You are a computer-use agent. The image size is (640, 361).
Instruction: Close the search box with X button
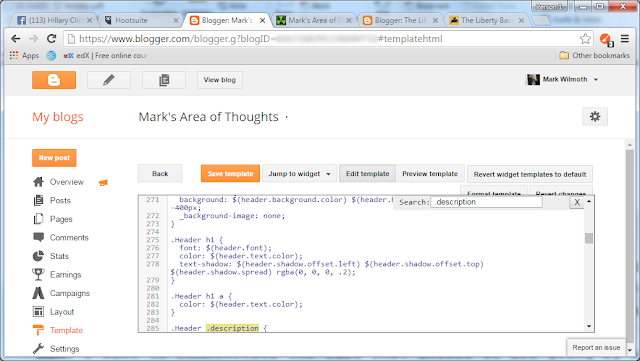[x=577, y=202]
